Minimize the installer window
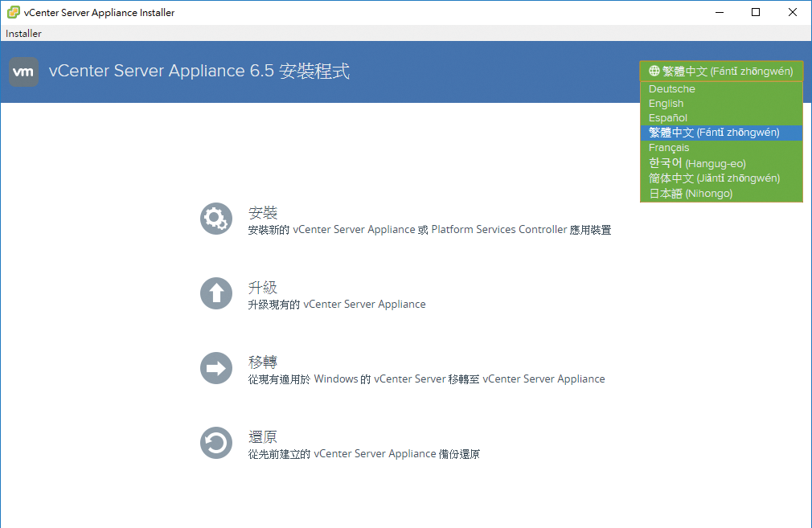This screenshot has width=812, height=528. pos(720,12)
